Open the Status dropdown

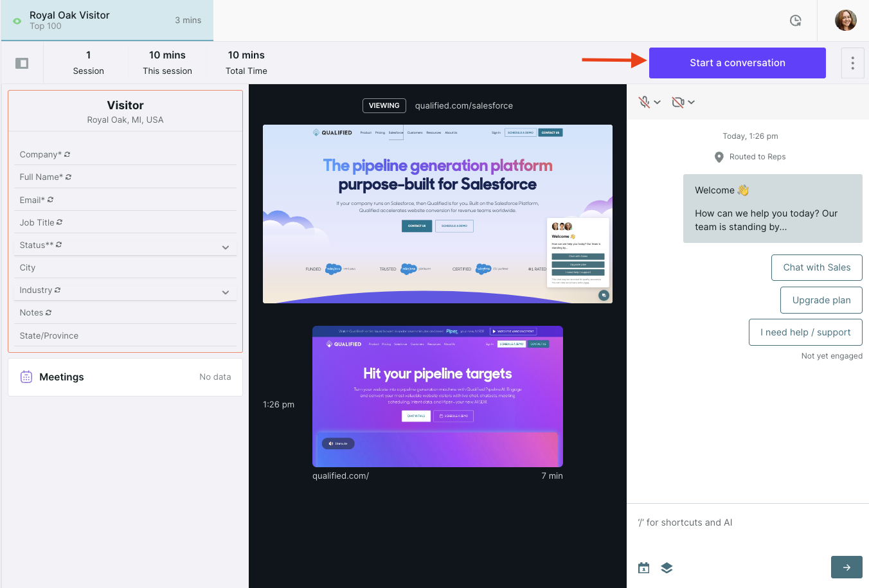[125, 245]
